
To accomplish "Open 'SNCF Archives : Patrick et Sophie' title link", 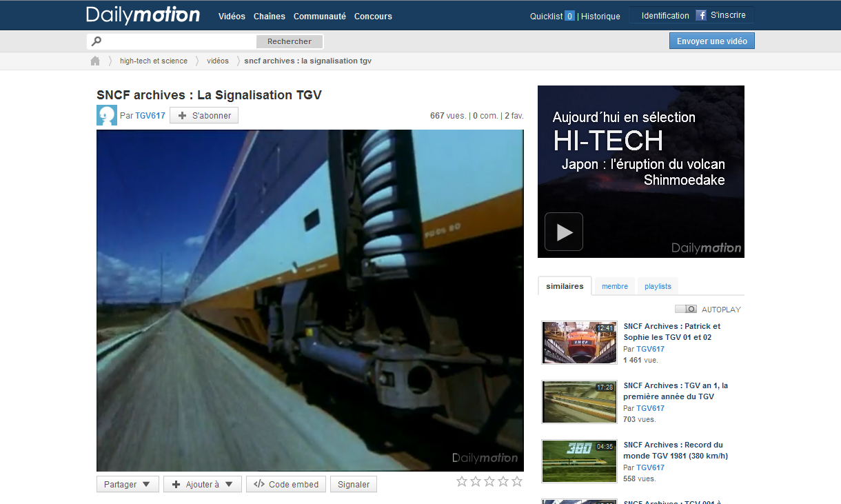I will [x=672, y=332].
